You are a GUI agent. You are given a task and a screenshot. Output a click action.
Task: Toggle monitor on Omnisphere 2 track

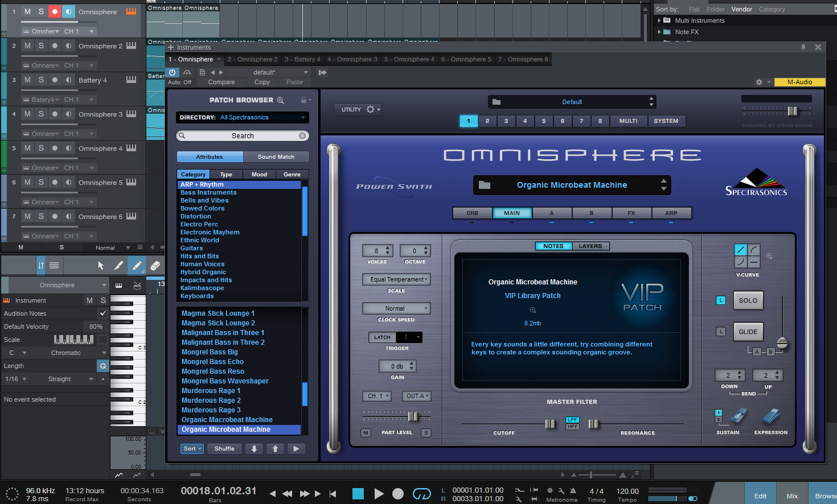click(x=68, y=46)
